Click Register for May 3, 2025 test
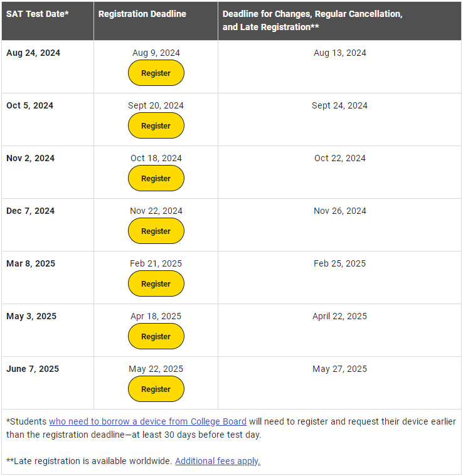Screen dimensions: 463x476 156,336
